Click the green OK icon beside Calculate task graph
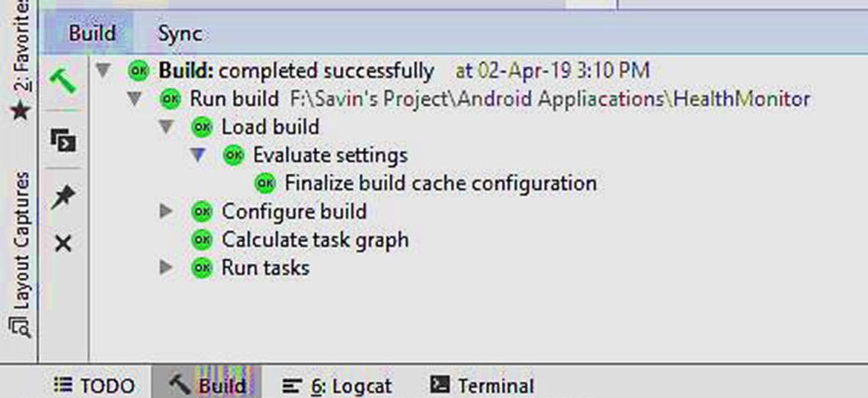The image size is (868, 398). point(200,240)
